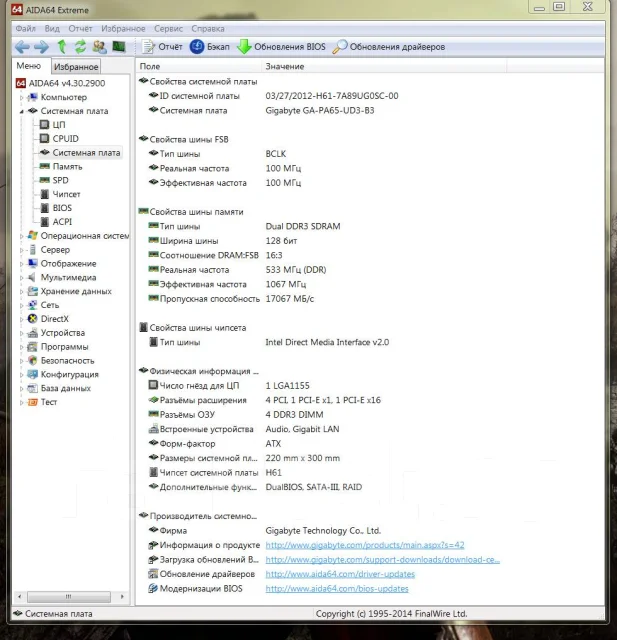Click the Отображение display icon

point(32,264)
